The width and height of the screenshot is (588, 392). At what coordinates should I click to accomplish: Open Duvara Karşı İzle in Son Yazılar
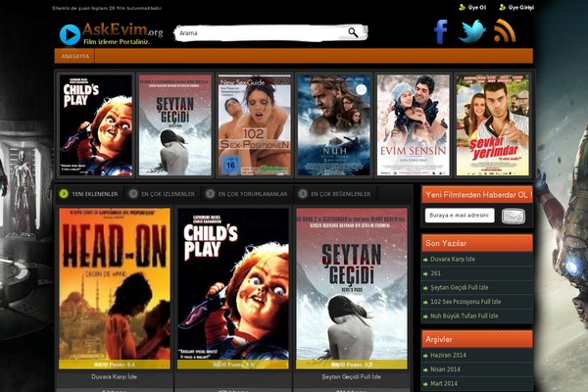(x=453, y=259)
